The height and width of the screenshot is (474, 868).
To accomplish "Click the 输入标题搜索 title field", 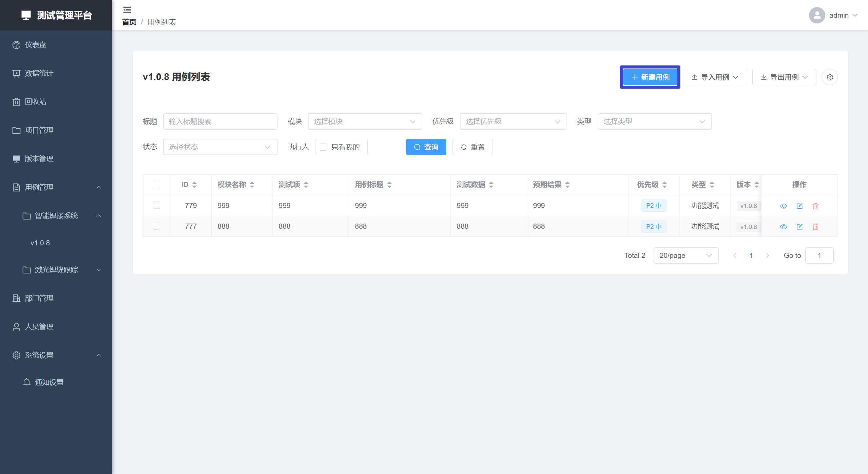I will [x=220, y=121].
